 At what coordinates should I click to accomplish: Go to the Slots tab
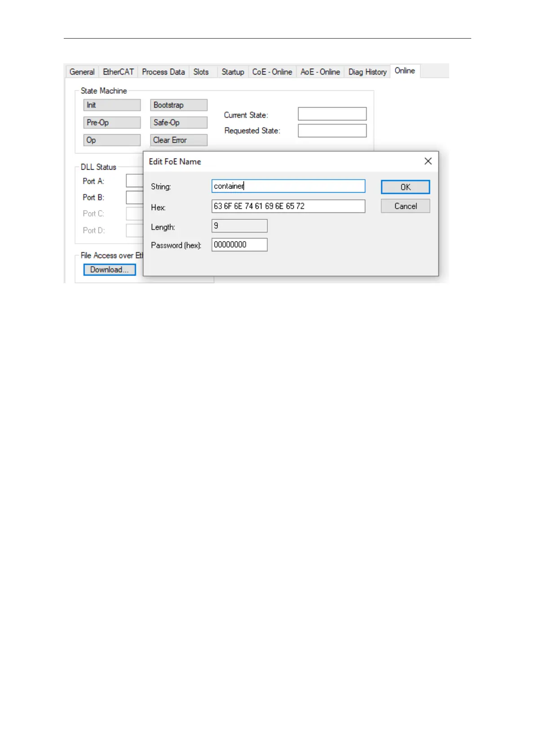point(201,72)
